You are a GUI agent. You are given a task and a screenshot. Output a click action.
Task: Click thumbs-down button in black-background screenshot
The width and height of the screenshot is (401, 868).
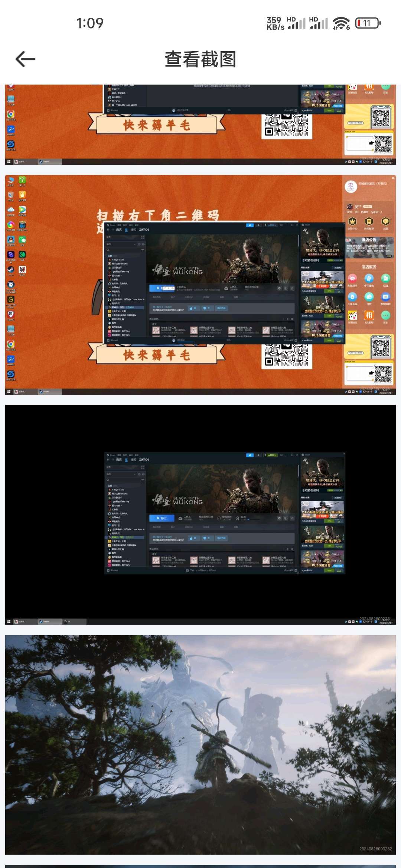coord(207,538)
